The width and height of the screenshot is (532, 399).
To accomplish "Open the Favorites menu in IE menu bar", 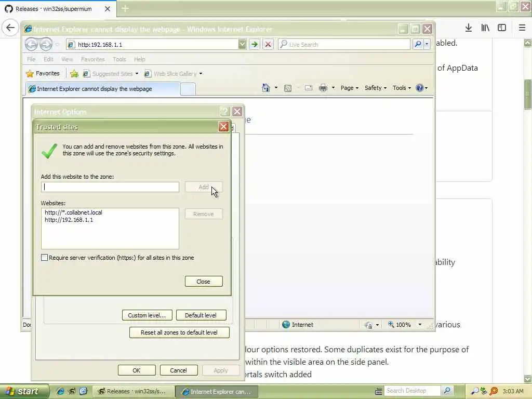I will [93, 59].
